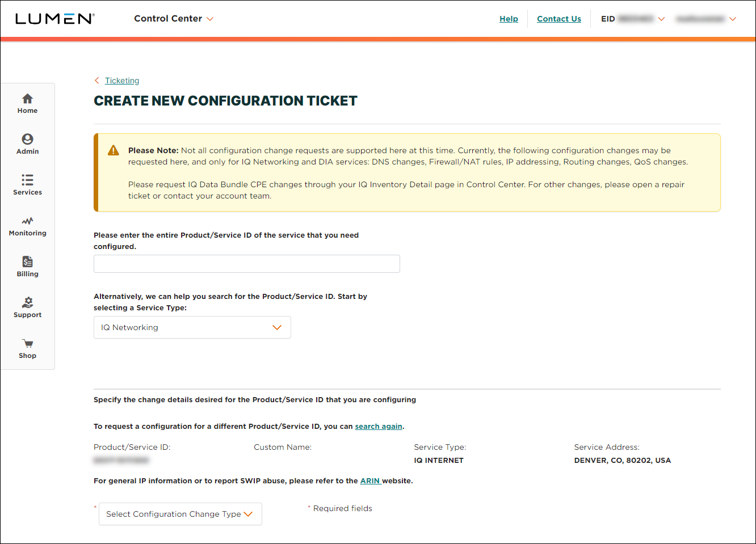Open the ARIN website link

pos(370,480)
